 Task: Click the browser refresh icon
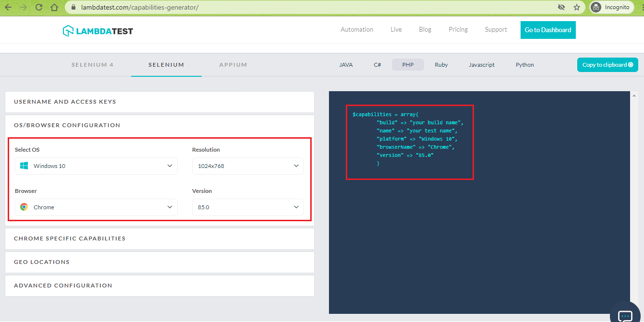click(x=38, y=7)
